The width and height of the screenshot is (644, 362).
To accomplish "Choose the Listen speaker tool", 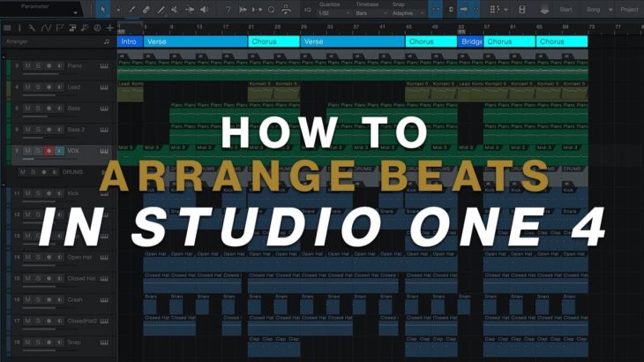I will click(x=204, y=9).
